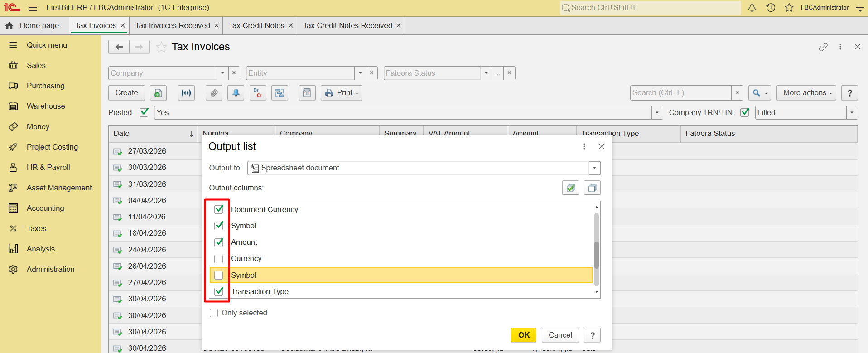Open the Money section in sidebar
This screenshot has height=353, width=868.
pos(38,127)
